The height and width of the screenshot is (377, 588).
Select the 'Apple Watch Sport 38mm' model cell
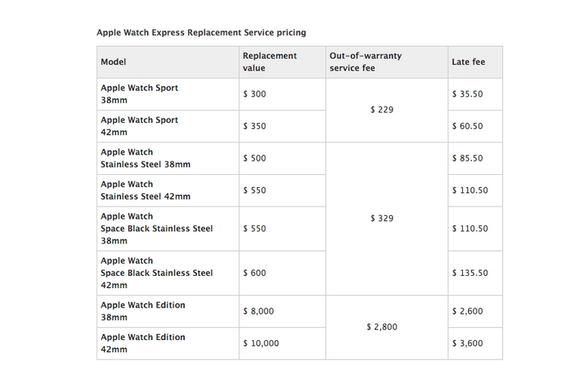[168, 94]
